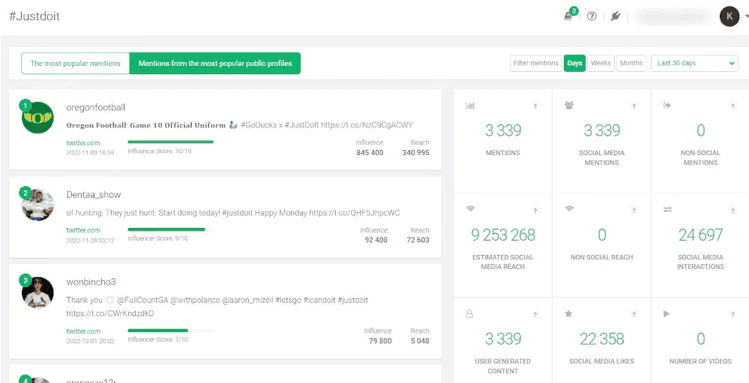749x383 pixels.
Task: Select Mentions from most popular public profiles tab
Action: pyautogui.click(x=215, y=63)
